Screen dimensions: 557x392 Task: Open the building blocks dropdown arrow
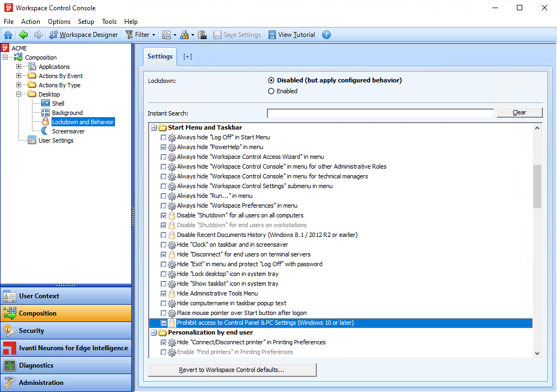193,35
